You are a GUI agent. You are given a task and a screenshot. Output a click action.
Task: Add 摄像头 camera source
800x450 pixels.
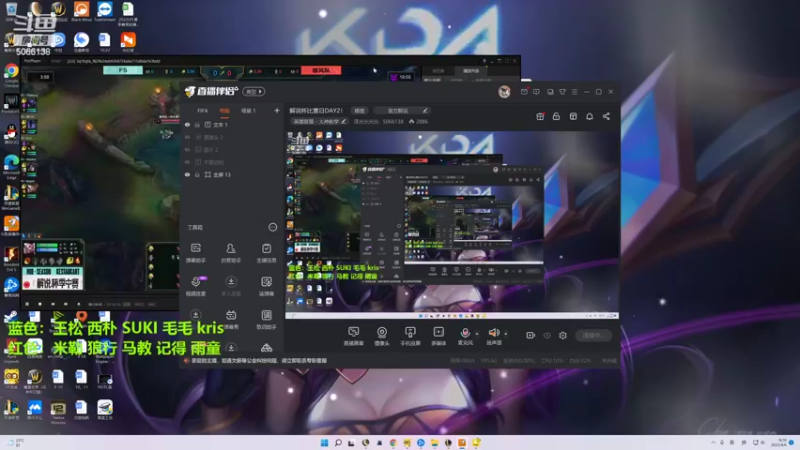click(382, 336)
